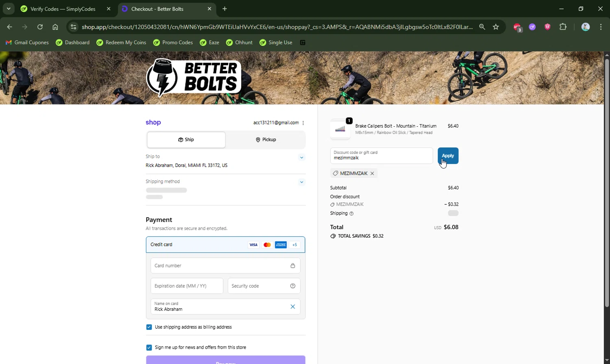Click the security code help icon
This screenshot has height=364, width=610.
[x=293, y=286]
